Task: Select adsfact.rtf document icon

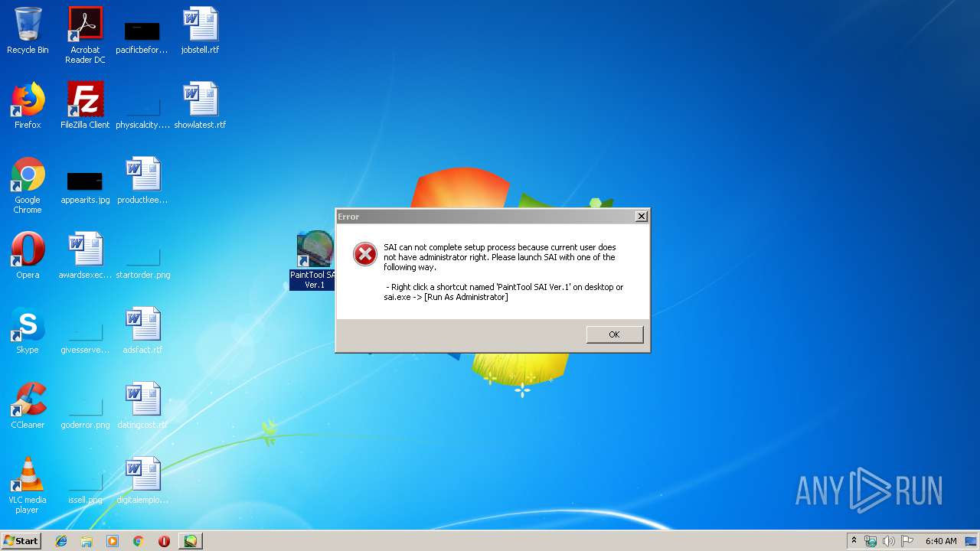Action: tap(142, 331)
